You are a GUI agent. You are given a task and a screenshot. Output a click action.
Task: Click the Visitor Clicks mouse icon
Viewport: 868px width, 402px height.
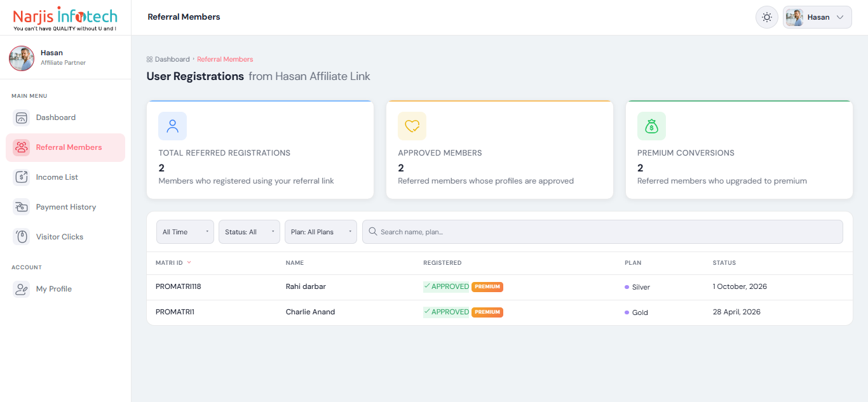coord(22,237)
